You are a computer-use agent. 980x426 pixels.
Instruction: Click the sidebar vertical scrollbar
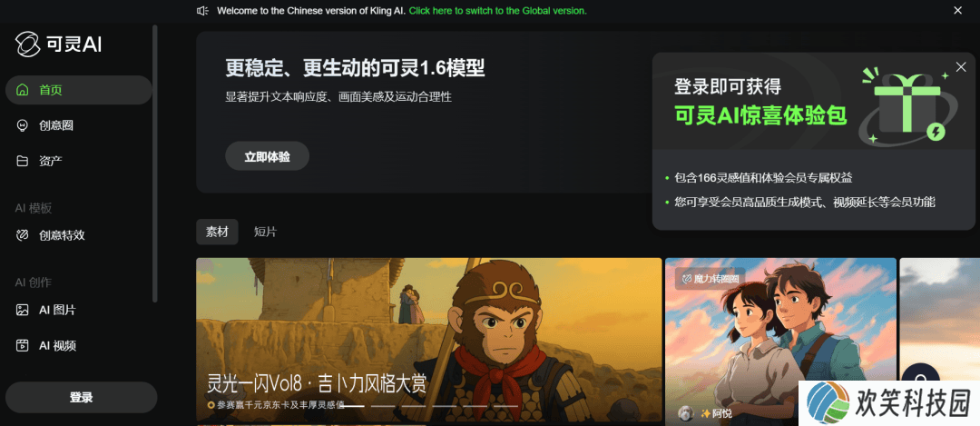[155, 164]
